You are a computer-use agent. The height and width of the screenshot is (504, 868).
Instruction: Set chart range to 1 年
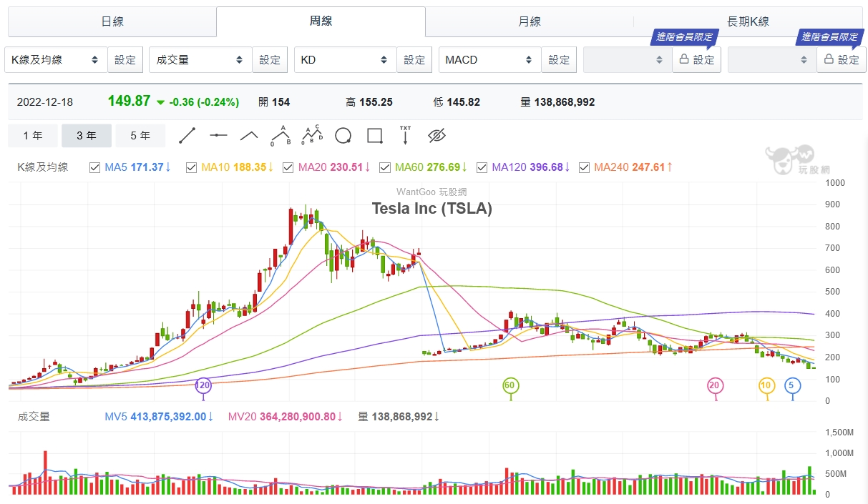coord(33,136)
